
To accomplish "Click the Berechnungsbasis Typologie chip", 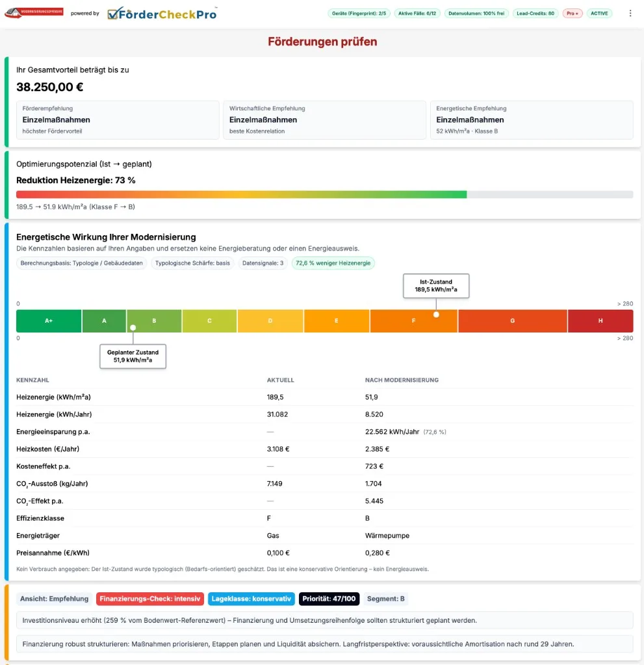I will pyautogui.click(x=81, y=263).
